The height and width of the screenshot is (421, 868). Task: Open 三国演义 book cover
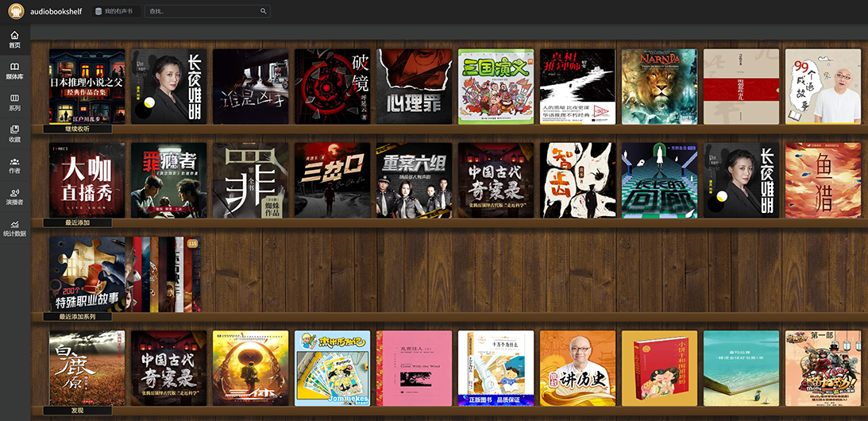coord(496,87)
